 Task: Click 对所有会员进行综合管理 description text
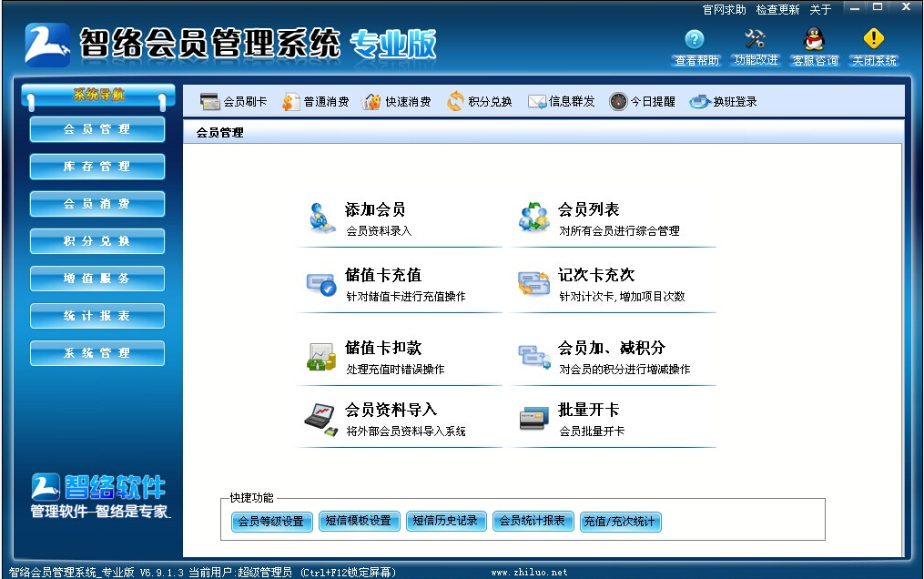pos(619,231)
